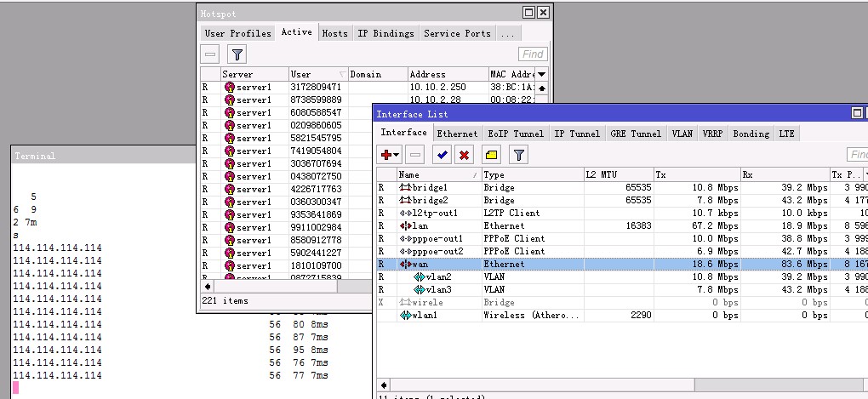The width and height of the screenshot is (868, 399).
Task: Click the Terminal window title bar
Action: click(104, 156)
